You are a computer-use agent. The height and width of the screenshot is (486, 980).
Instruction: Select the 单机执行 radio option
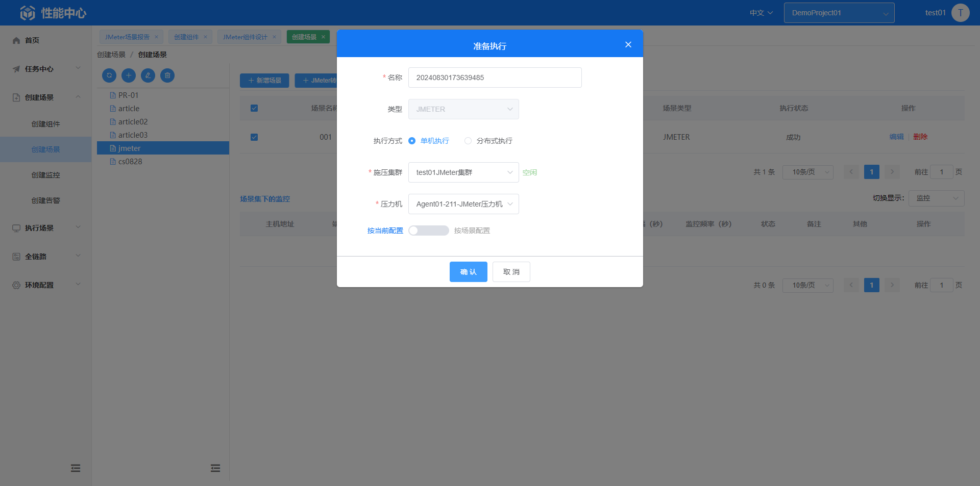412,141
